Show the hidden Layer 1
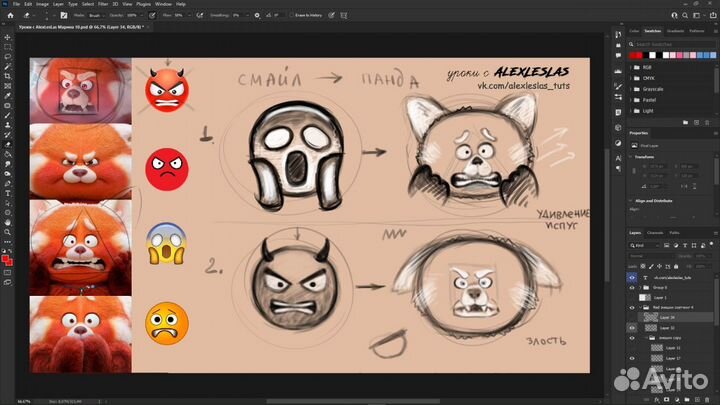Image resolution: width=720 pixels, height=405 pixels. click(632, 298)
